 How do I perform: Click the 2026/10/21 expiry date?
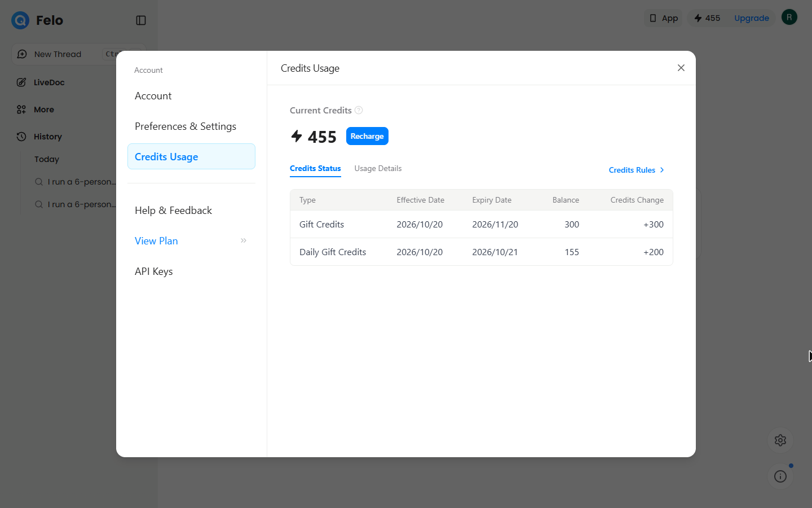click(x=495, y=252)
